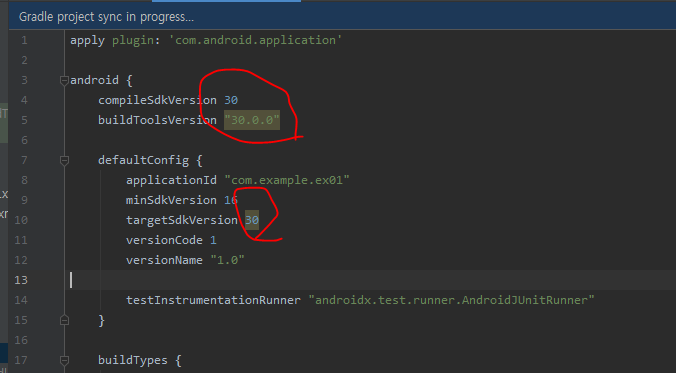Viewport: 676px width, 373px height.
Task: Click the 'plugin:' label on line 1
Action: point(136,41)
